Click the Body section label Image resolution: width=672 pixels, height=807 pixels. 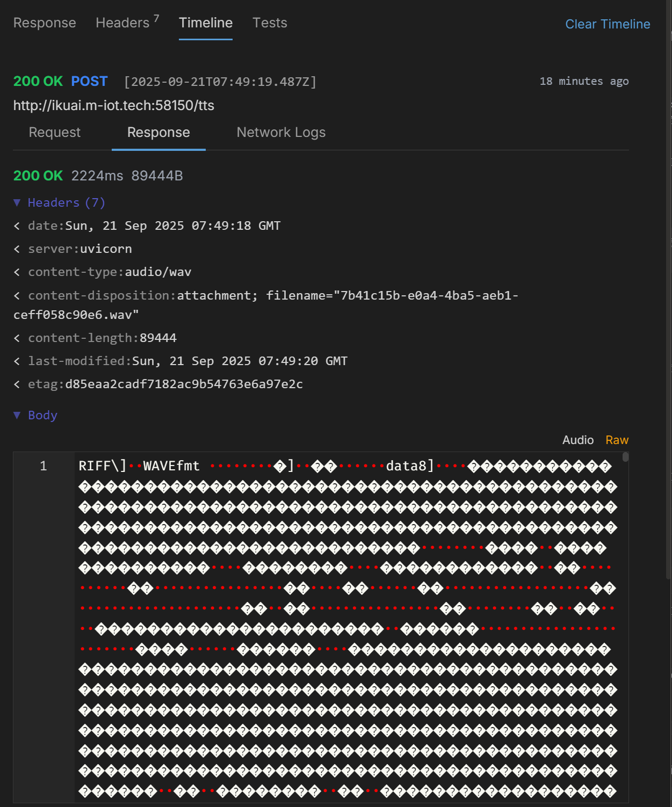click(x=42, y=415)
